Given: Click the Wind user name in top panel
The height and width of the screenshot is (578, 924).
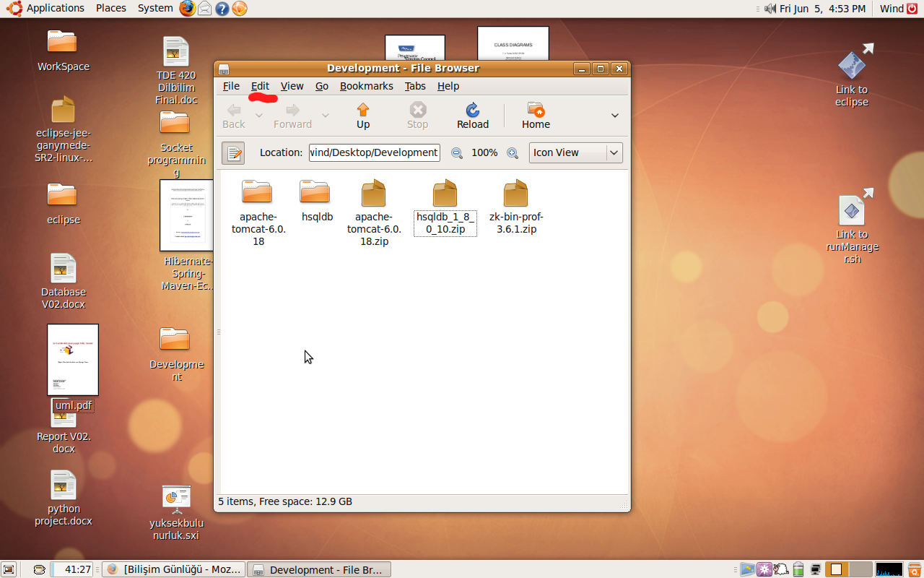Looking at the screenshot, I should point(892,9).
